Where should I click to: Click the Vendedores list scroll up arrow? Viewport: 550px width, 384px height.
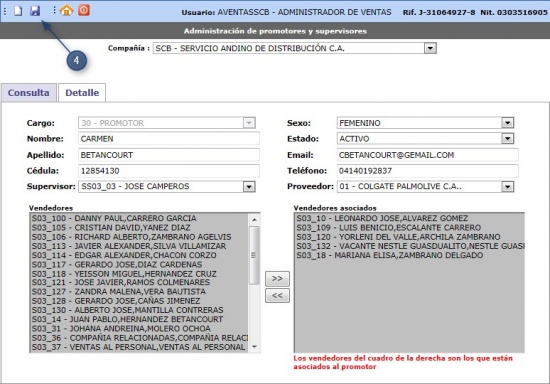(255, 220)
